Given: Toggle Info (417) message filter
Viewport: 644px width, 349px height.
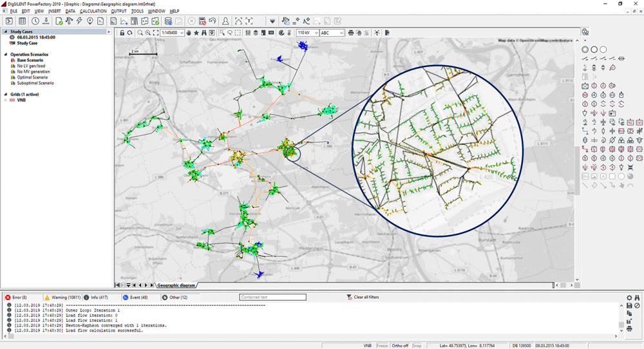Looking at the screenshot, I should (x=96, y=297).
